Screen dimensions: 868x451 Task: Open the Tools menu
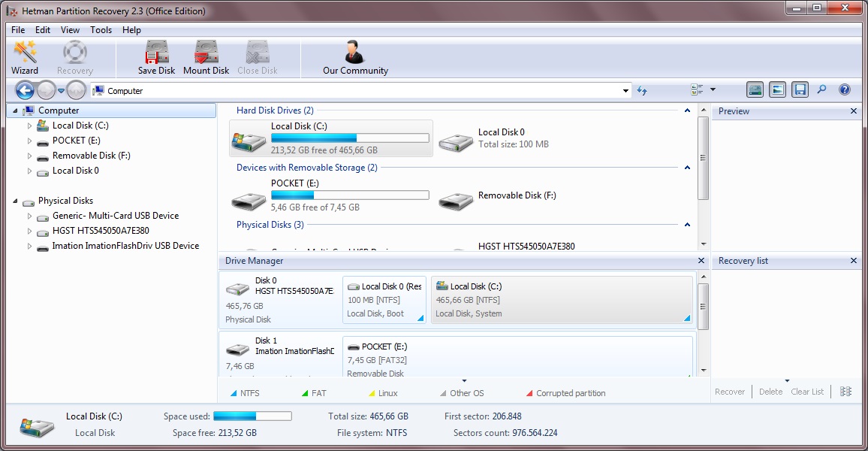click(101, 30)
